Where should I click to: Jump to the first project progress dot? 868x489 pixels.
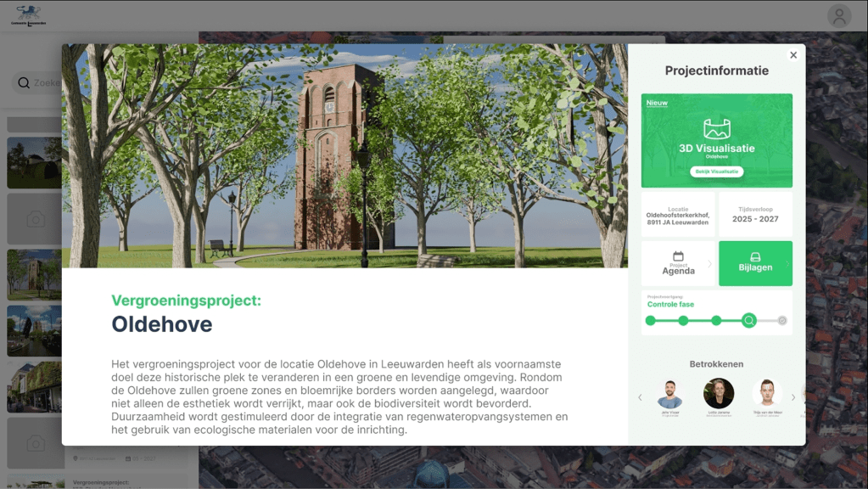(651, 320)
